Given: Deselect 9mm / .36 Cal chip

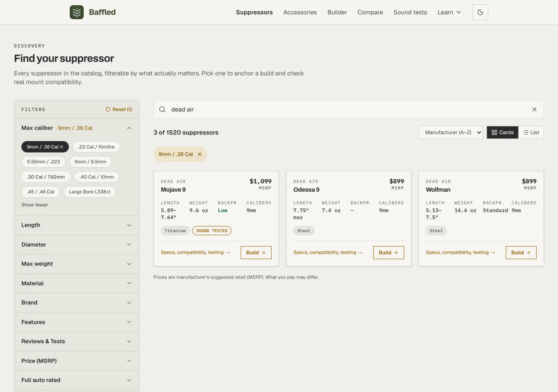Looking at the screenshot, I should 45,147.
